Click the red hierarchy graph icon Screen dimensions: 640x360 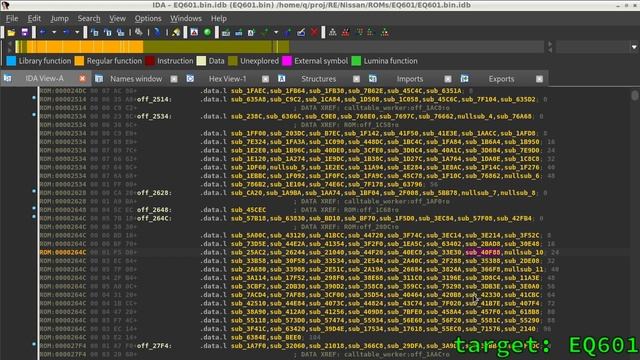345,32
